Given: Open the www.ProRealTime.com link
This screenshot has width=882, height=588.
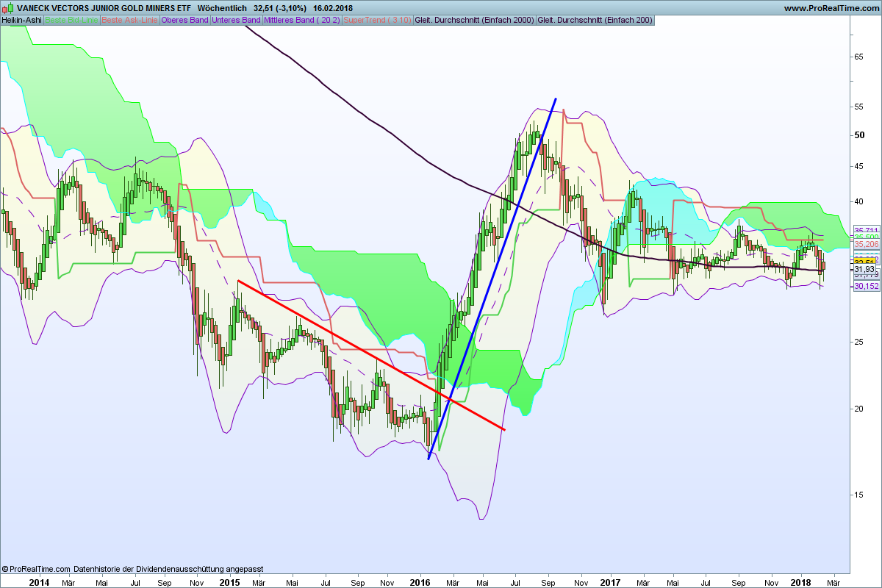Looking at the screenshot, I should click(831, 8).
